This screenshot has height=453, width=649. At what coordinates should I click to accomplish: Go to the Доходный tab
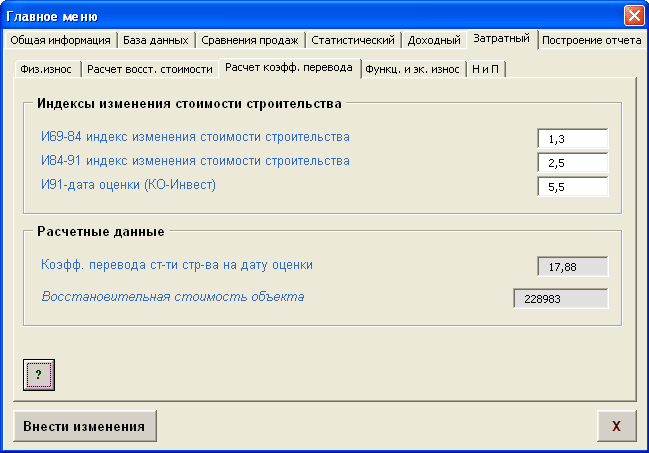click(434, 40)
